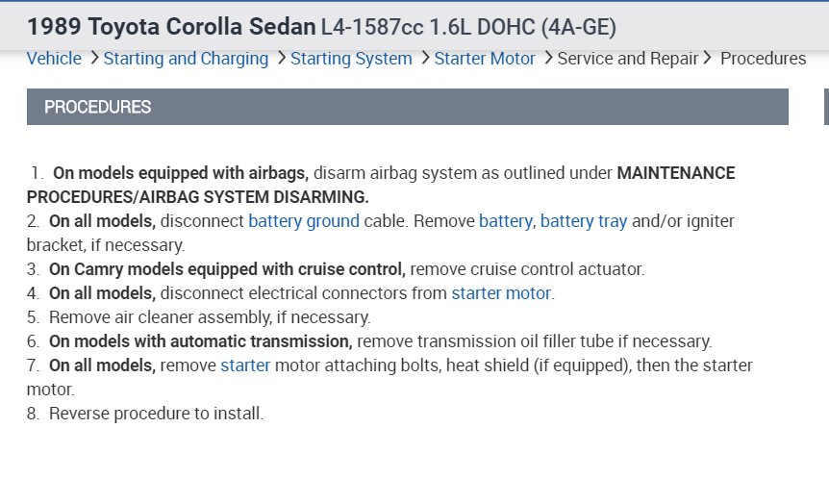829x504 pixels.
Task: Click the chevron before Starting System breadcrumb
Action: [x=281, y=58]
